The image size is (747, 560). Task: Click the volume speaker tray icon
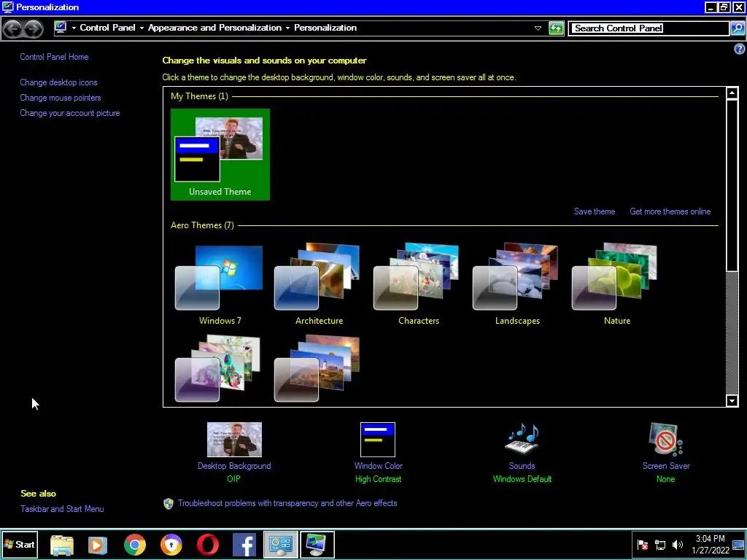677,545
